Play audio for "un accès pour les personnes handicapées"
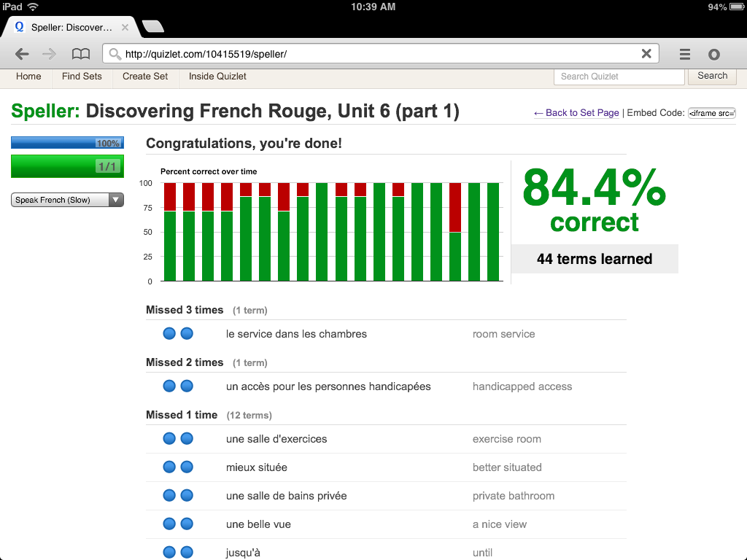This screenshot has height=560, width=747. coord(169,386)
